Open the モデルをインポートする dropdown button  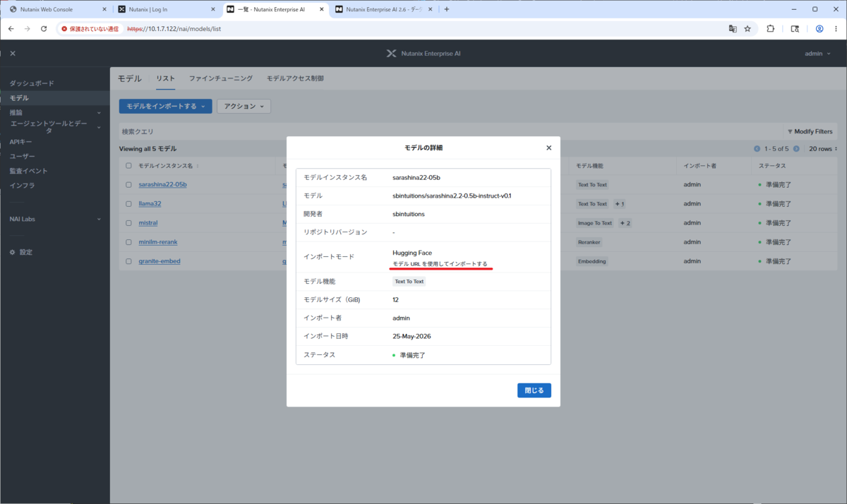[165, 106]
